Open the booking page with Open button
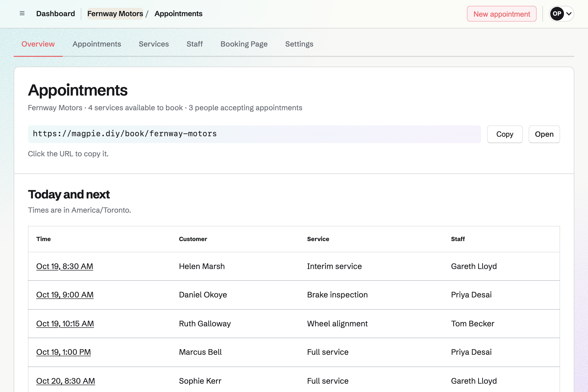The width and height of the screenshot is (588, 392). coord(544,134)
